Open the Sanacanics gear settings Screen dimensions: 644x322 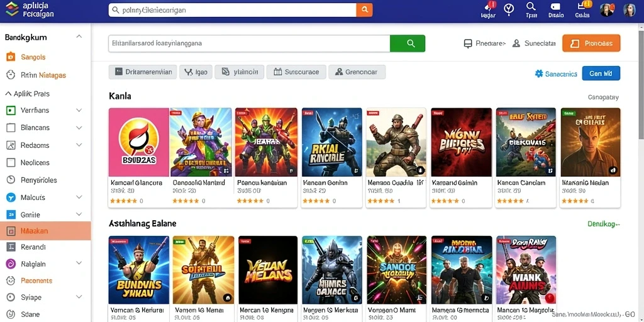[539, 74]
